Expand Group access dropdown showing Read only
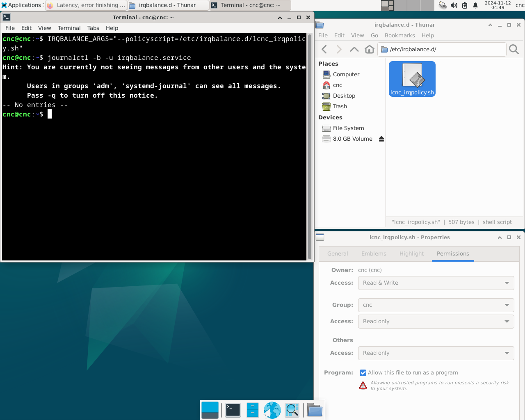 (x=436, y=322)
